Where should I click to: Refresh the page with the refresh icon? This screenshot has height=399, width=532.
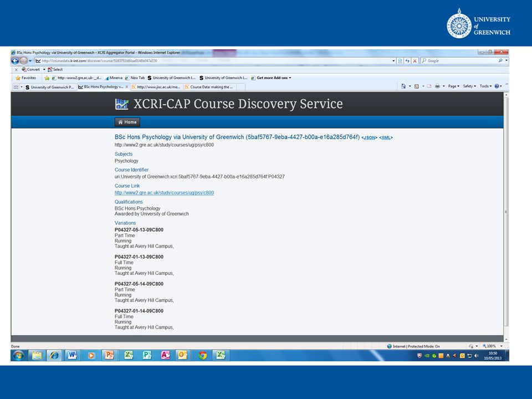pyautogui.click(x=407, y=61)
